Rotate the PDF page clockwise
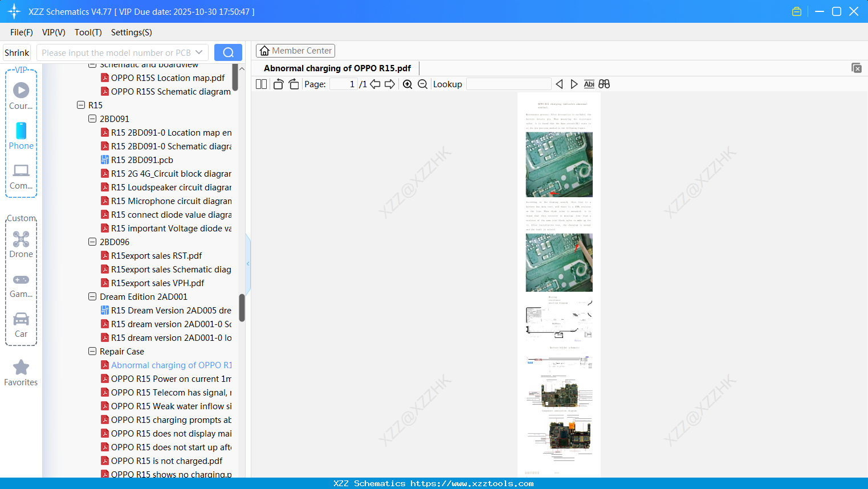Screen dimensions: 868x489 (x=294, y=84)
